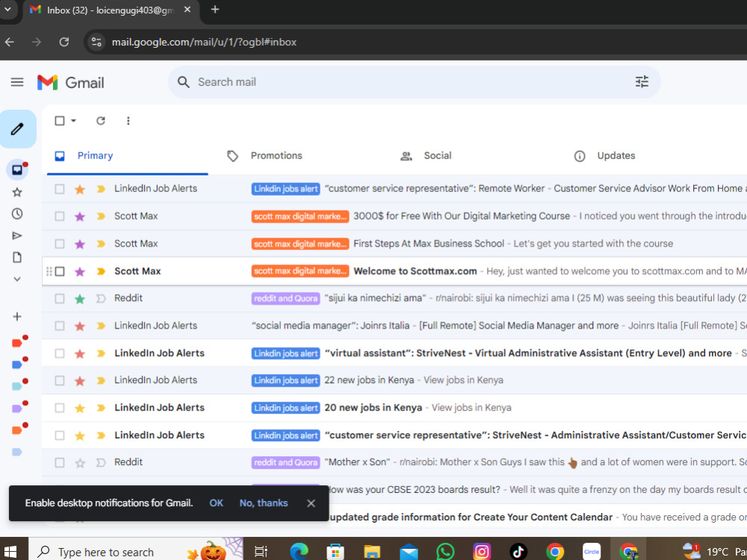Launch TikTok from the taskbar
This screenshot has height=560, width=747.
pos(518,552)
